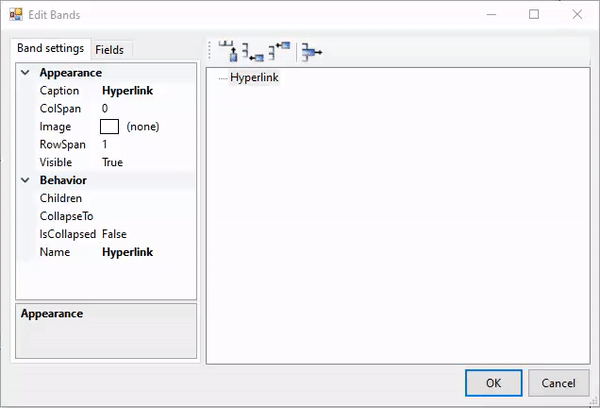Click the Image property's empty swatch

click(110, 127)
